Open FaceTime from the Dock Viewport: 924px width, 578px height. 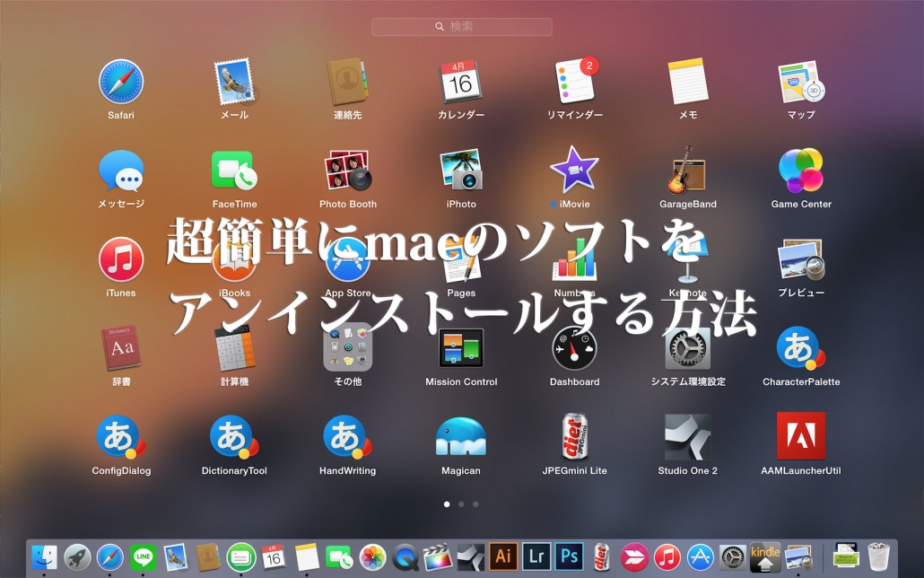click(x=339, y=556)
